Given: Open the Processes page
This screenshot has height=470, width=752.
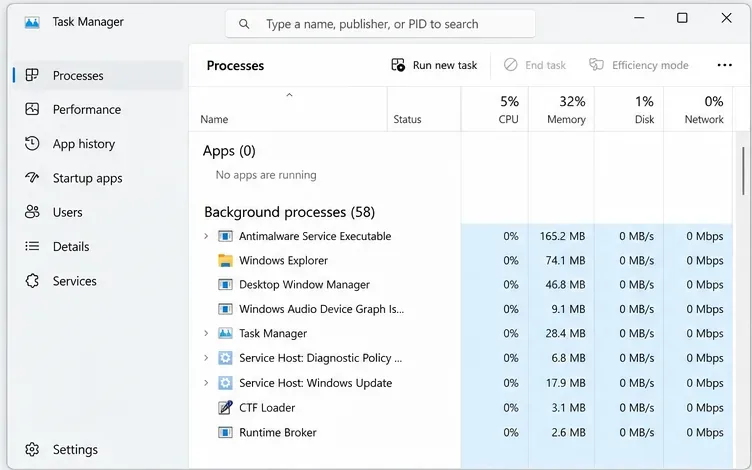Looking at the screenshot, I should coord(98,75).
